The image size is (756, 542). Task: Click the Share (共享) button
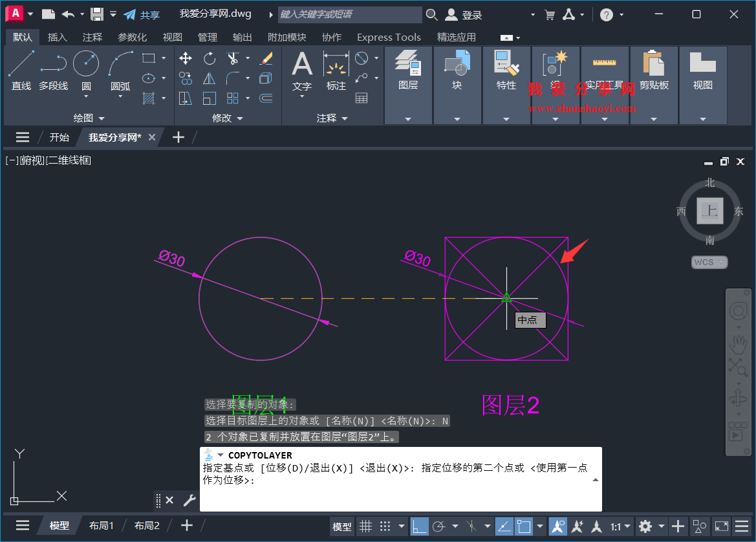coord(142,15)
